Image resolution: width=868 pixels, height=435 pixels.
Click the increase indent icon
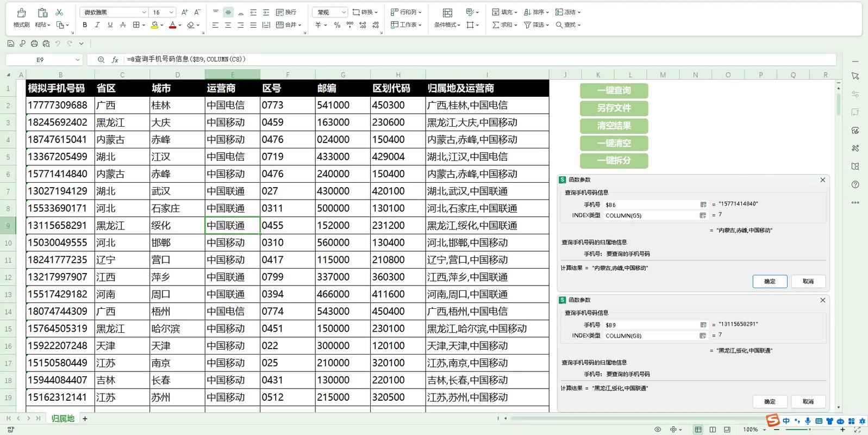[266, 12]
